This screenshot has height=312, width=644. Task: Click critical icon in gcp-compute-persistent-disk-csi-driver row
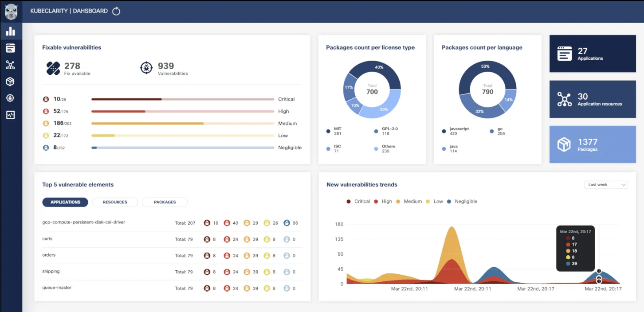(x=207, y=223)
